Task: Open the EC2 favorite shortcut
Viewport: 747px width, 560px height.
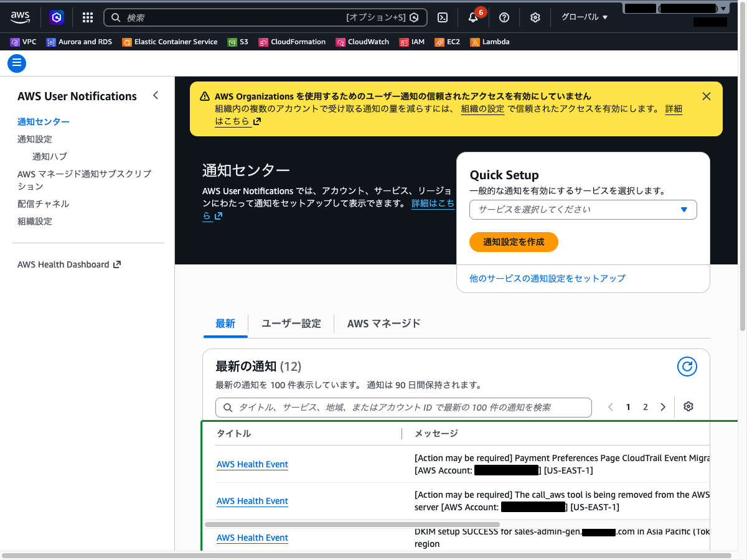Action: click(x=447, y=42)
